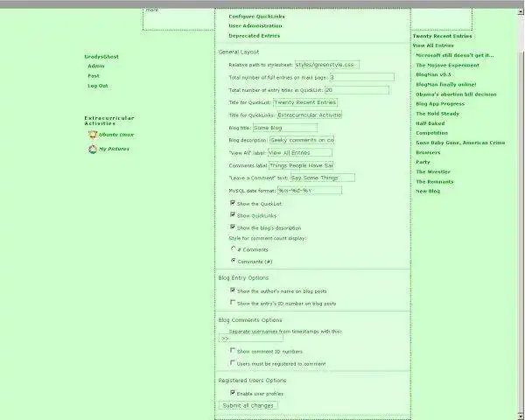
Task: Open Ubuntu Linux quicklink text
Action: pos(116,135)
